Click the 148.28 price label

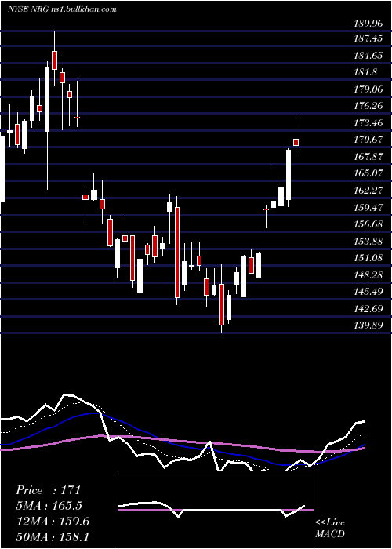[368, 274]
